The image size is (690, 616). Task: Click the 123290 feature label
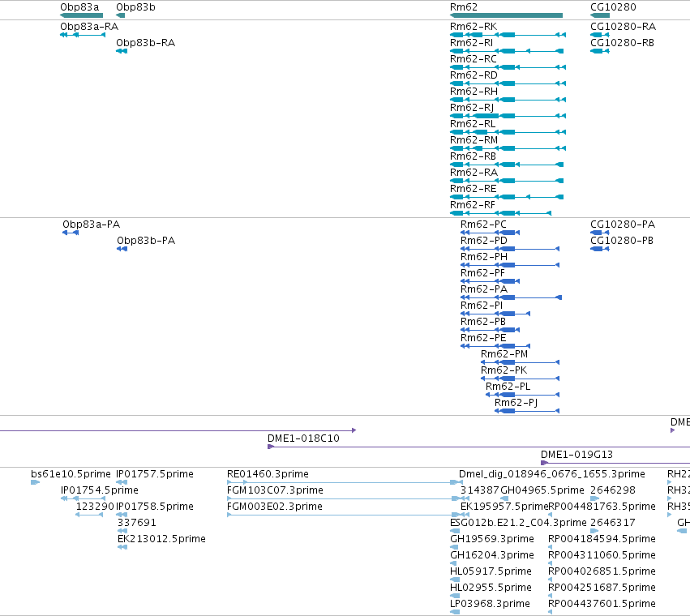tap(95, 507)
